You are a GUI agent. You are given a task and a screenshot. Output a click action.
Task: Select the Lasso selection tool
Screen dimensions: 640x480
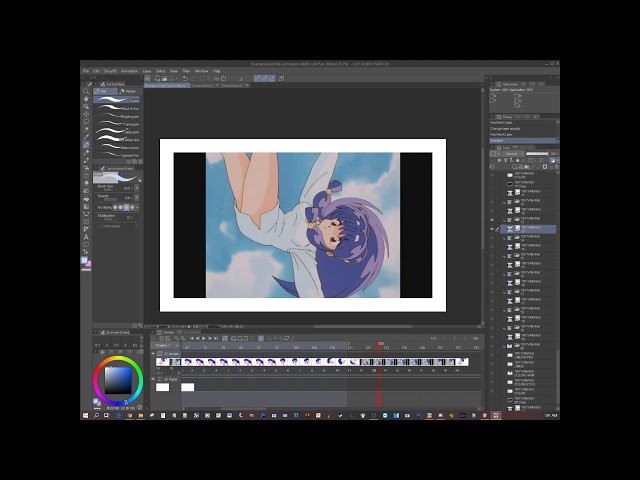[x=86, y=122]
